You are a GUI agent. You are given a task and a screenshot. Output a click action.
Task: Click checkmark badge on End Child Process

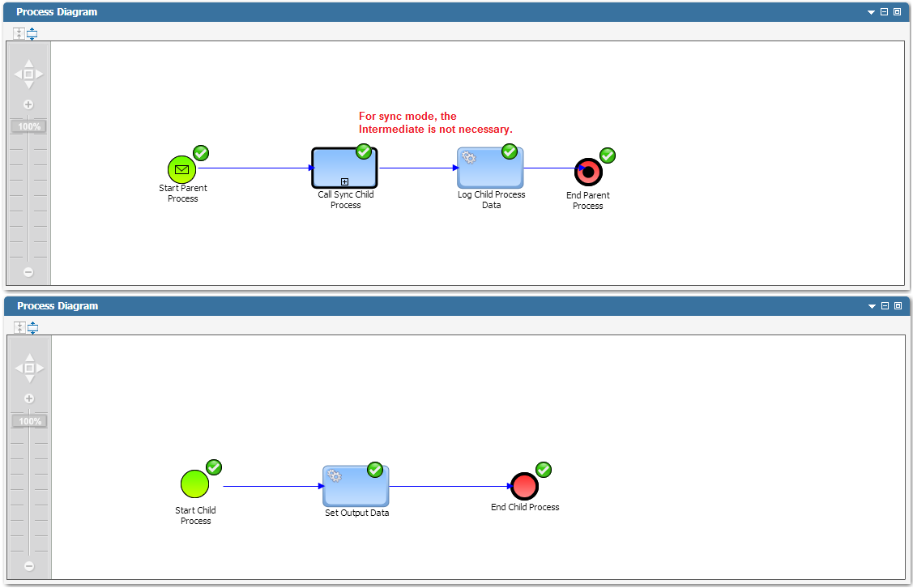pyautogui.click(x=544, y=470)
